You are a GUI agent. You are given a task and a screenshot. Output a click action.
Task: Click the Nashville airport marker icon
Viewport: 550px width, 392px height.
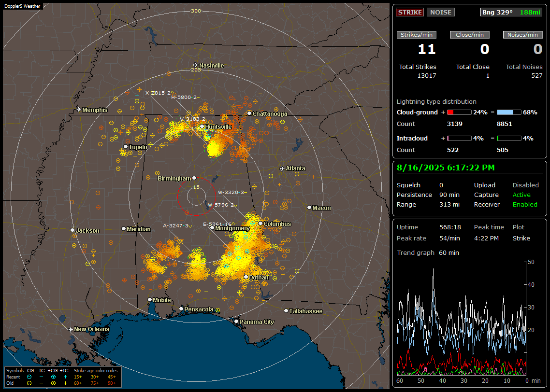(x=196, y=65)
